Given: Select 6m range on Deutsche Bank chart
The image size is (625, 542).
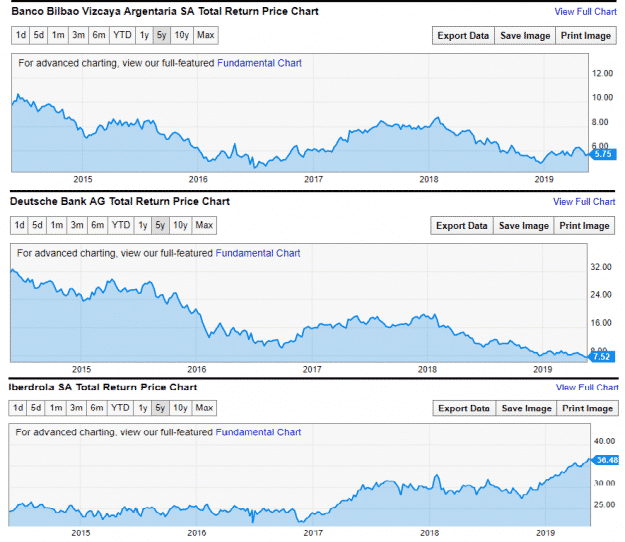Looking at the screenshot, I should tap(97, 226).
